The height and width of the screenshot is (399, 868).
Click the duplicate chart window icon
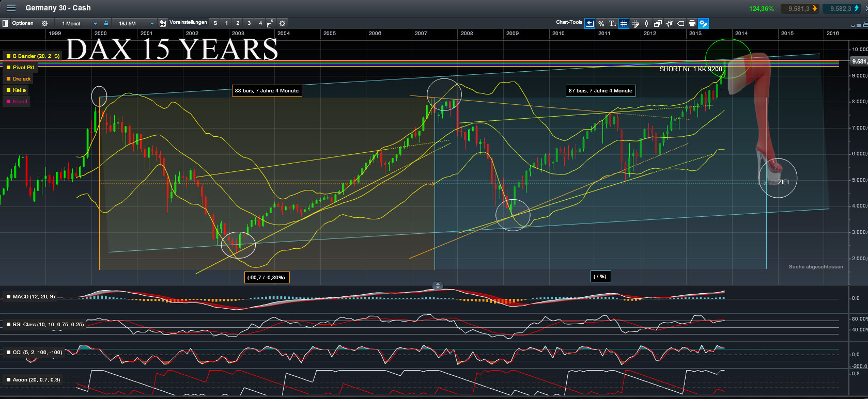[658, 23]
